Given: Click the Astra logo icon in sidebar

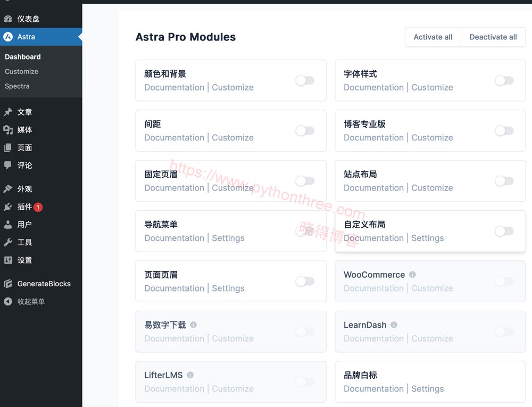Looking at the screenshot, I should 8,37.
